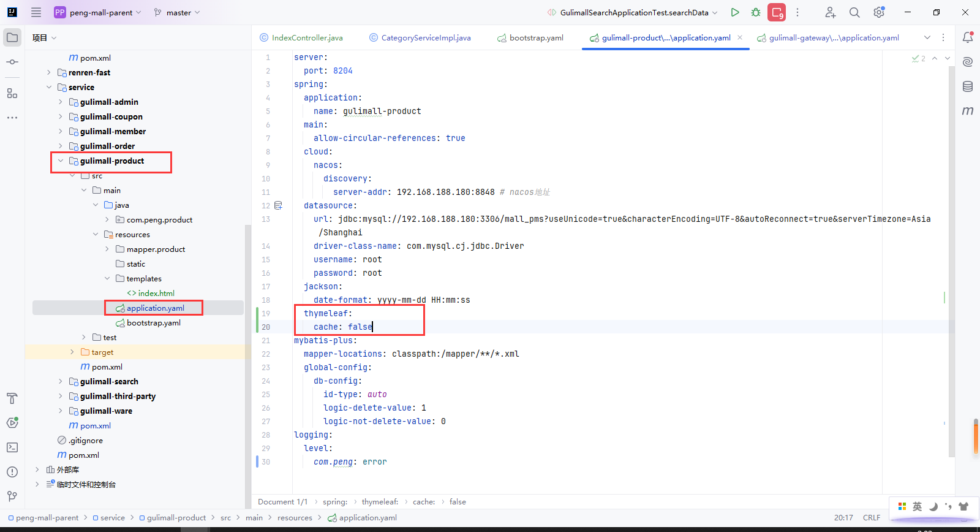Screen dimensions: 980x532
Task: Debug the current run configuration
Action: 756,12
